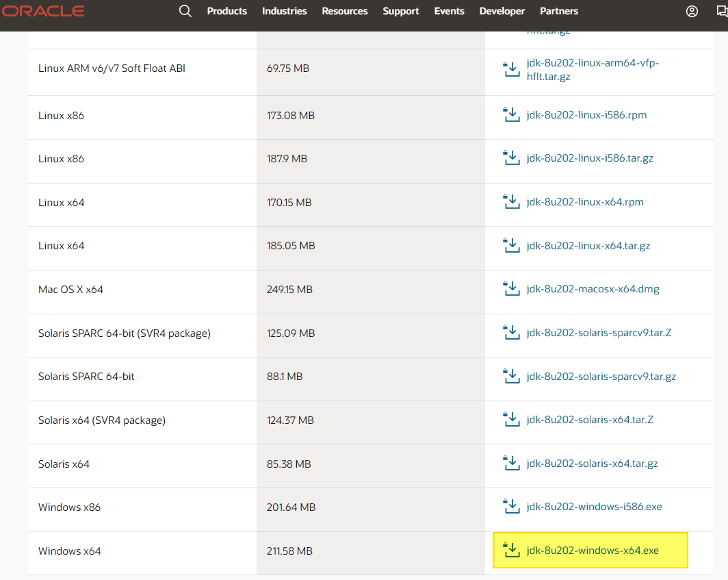
Task: Open the Events menu
Action: 449,11
